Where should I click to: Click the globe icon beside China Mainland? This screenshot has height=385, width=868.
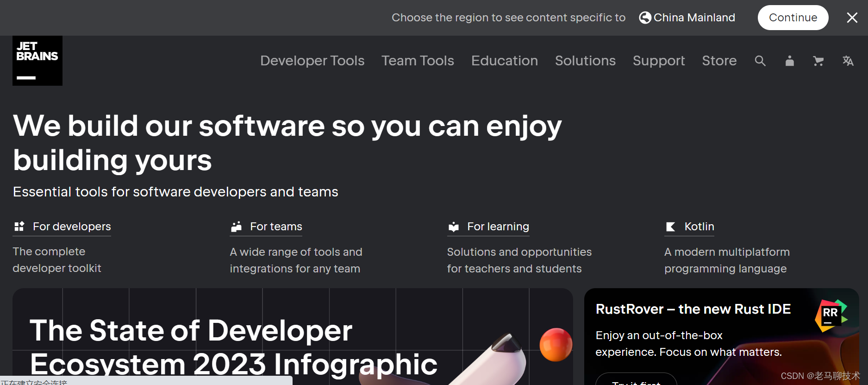point(645,18)
